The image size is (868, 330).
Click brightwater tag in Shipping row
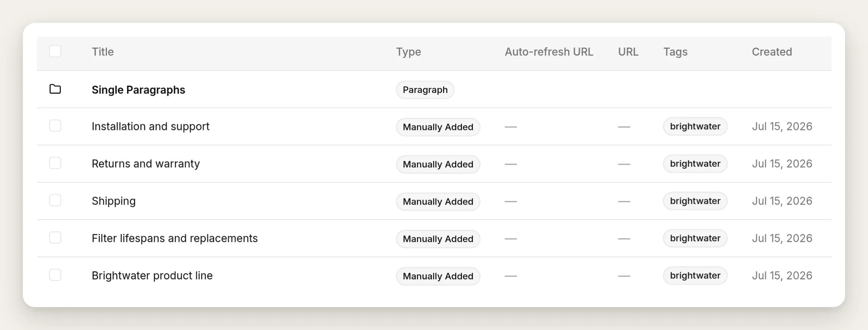[x=695, y=201]
